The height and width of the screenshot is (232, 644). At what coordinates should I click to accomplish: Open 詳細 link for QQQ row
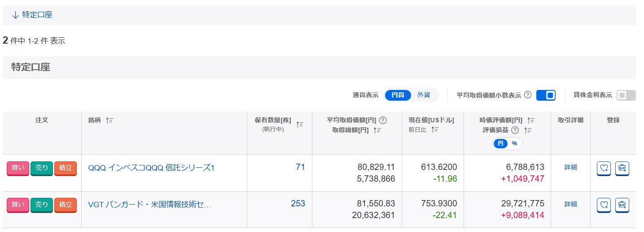[570, 167]
